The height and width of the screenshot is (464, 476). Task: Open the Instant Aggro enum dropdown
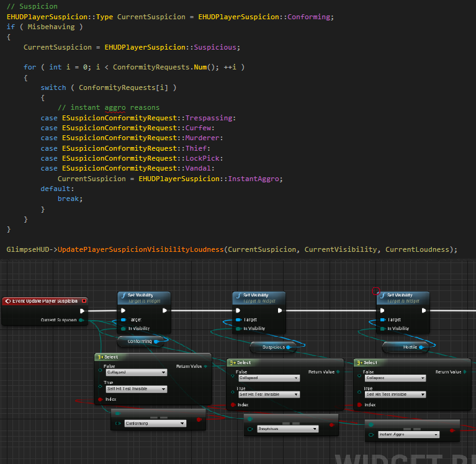coord(408,435)
